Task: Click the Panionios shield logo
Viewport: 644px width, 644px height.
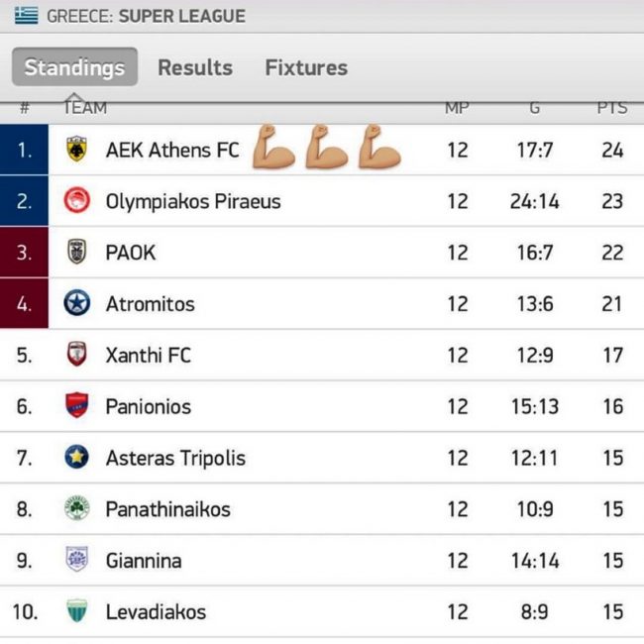Action: coord(76,406)
